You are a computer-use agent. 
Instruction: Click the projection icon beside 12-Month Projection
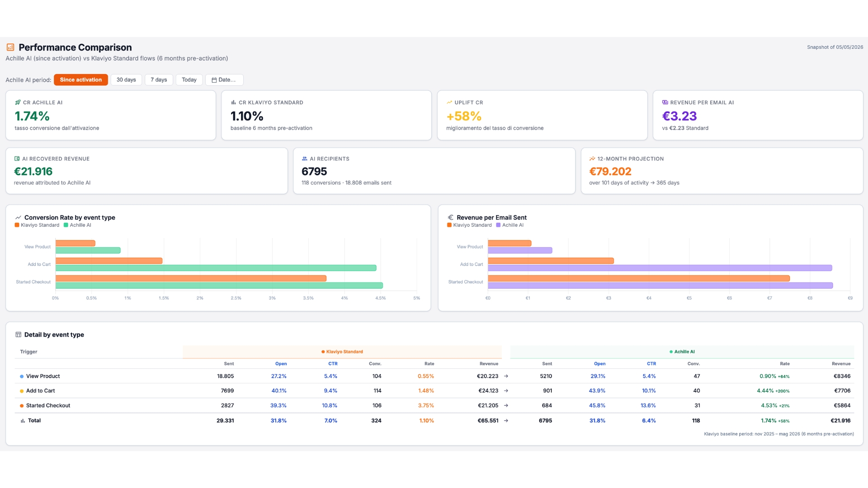pos(592,159)
